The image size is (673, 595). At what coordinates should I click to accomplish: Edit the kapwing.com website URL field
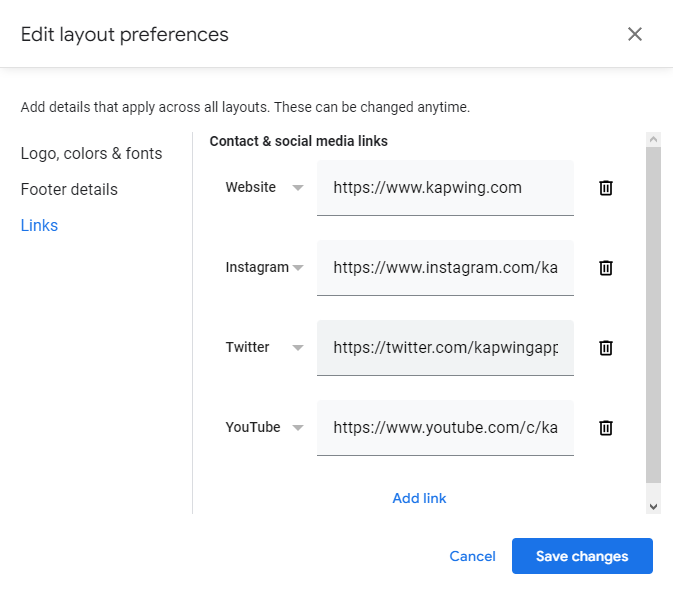click(x=445, y=188)
